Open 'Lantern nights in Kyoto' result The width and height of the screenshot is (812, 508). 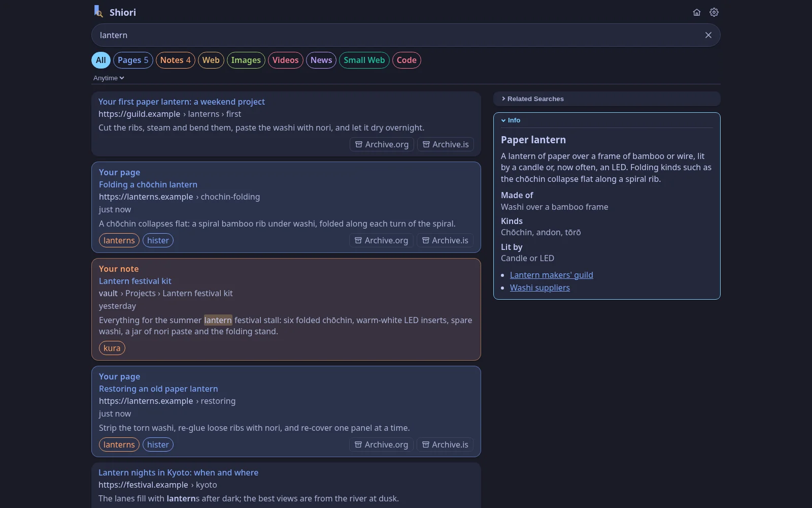pos(178,472)
